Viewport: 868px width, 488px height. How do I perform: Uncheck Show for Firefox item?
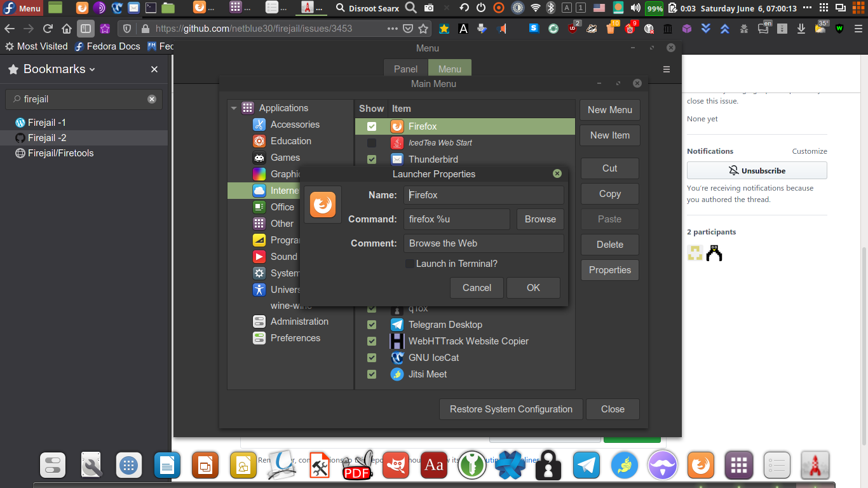point(372,126)
